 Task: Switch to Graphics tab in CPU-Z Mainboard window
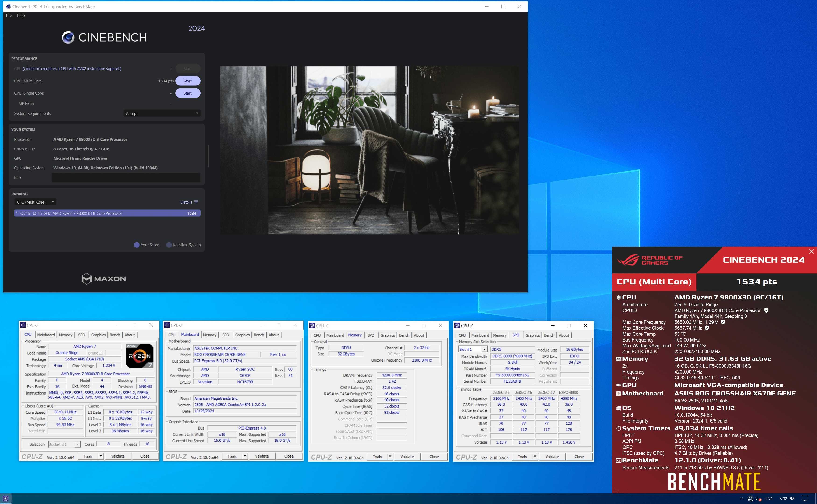click(242, 335)
